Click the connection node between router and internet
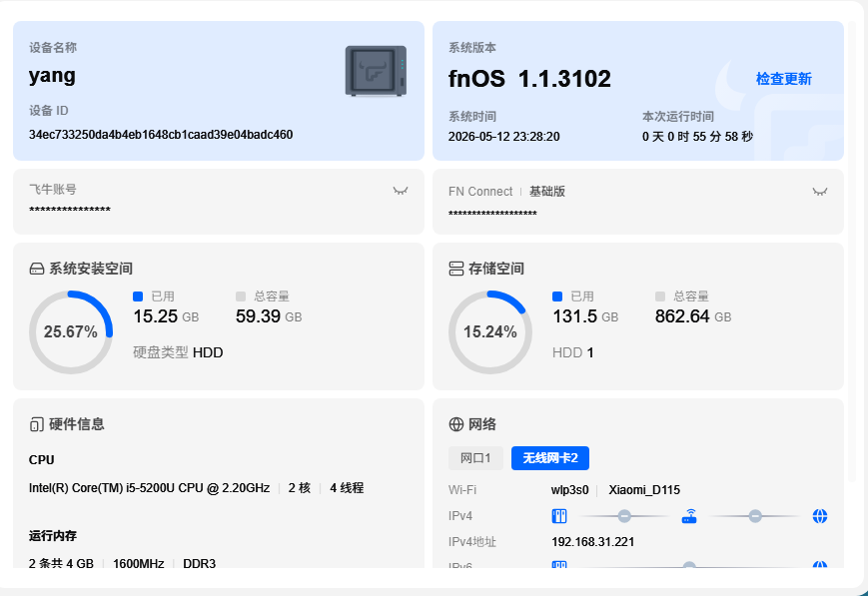This screenshot has height=596, width=868. [755, 516]
